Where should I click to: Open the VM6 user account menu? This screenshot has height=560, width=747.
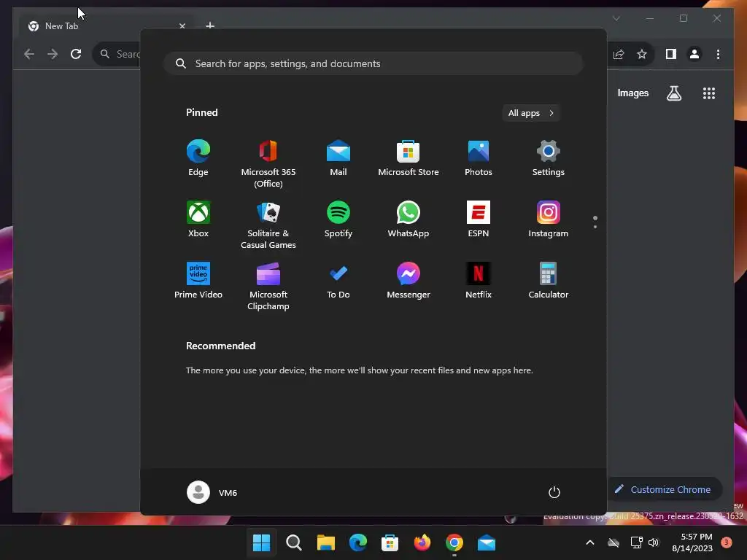pos(212,492)
